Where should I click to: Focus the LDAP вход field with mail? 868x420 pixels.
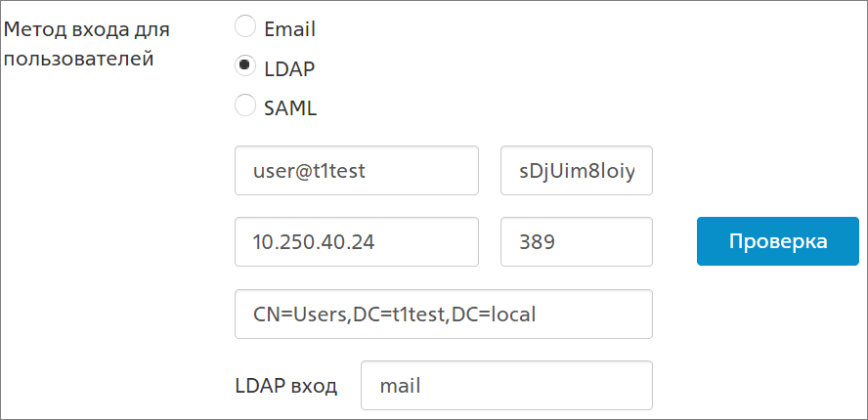click(x=506, y=385)
